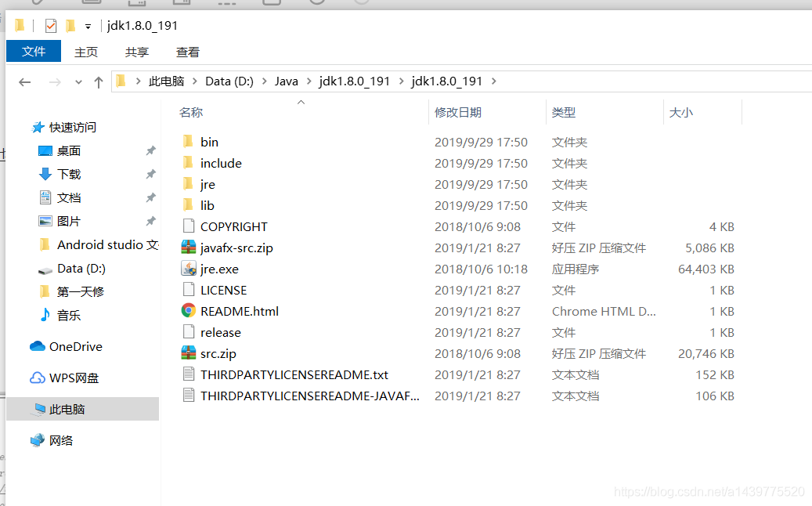
Task: Sort by the 名称 column header
Action: (x=191, y=112)
